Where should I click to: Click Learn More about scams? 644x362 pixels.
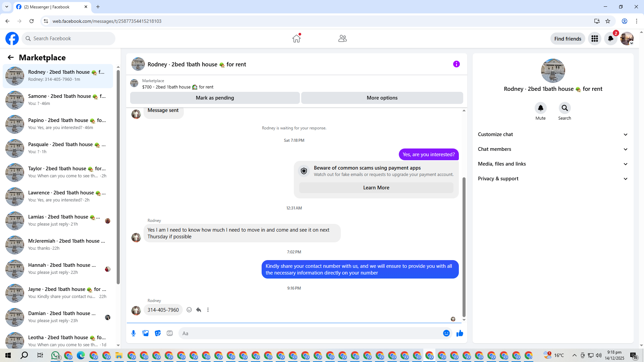[x=376, y=188]
